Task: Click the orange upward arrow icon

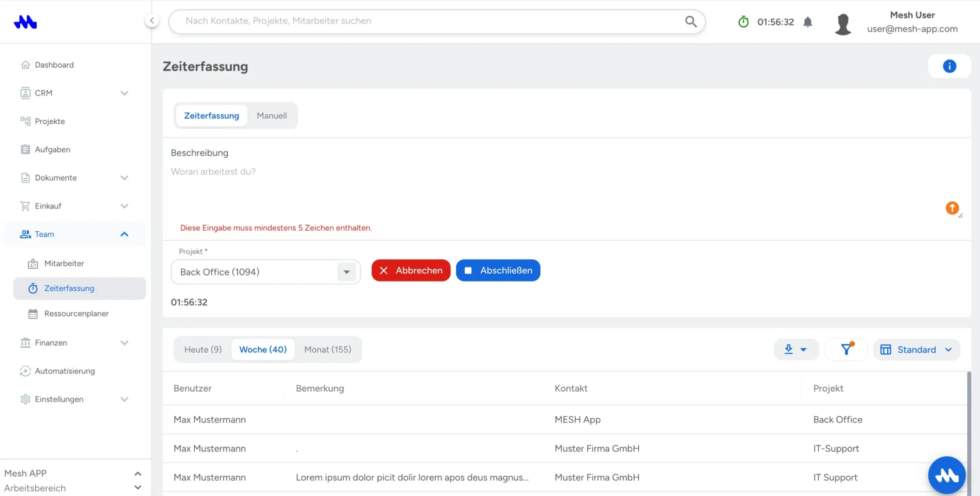Action: [x=952, y=208]
